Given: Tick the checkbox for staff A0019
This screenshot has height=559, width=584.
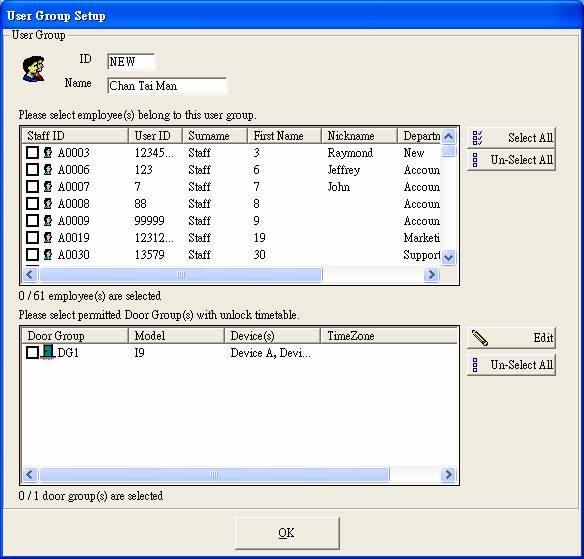Looking at the screenshot, I should [32, 237].
